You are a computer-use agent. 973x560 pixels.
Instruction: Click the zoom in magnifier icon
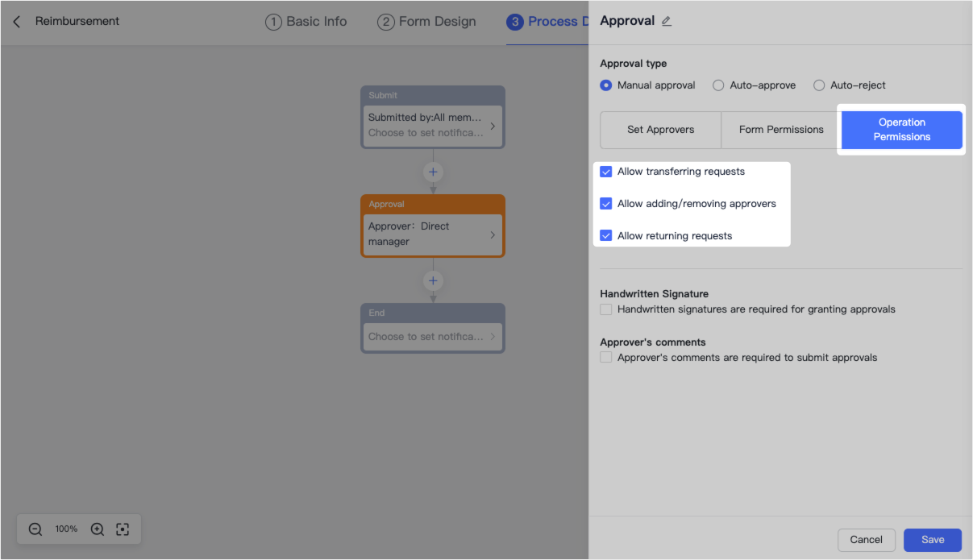(x=97, y=529)
